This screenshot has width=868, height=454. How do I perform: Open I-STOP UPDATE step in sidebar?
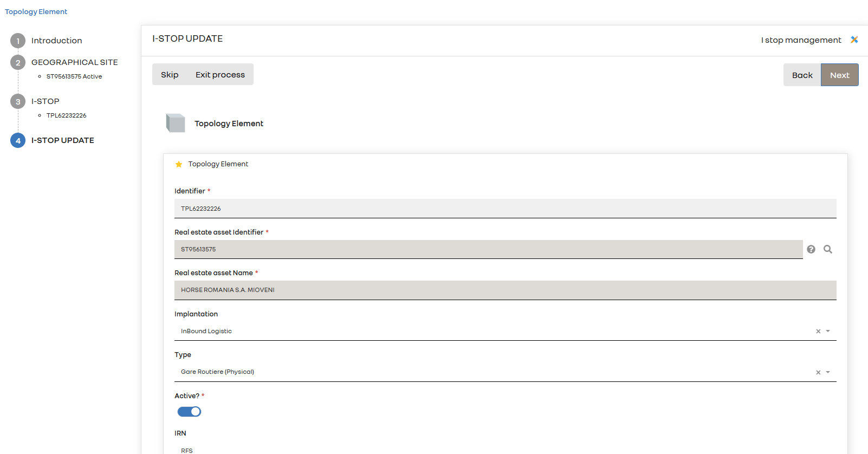[63, 140]
